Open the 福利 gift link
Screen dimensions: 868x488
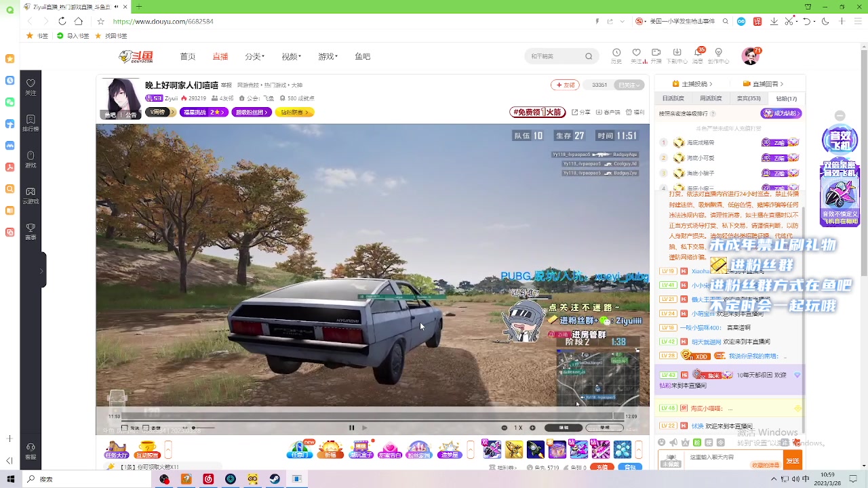tap(635, 113)
